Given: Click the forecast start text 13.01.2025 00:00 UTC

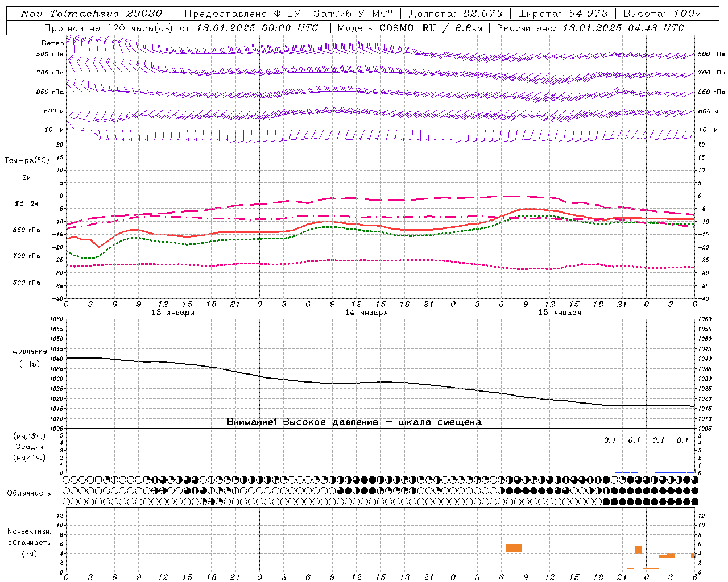Looking at the screenshot, I should pos(257,28).
